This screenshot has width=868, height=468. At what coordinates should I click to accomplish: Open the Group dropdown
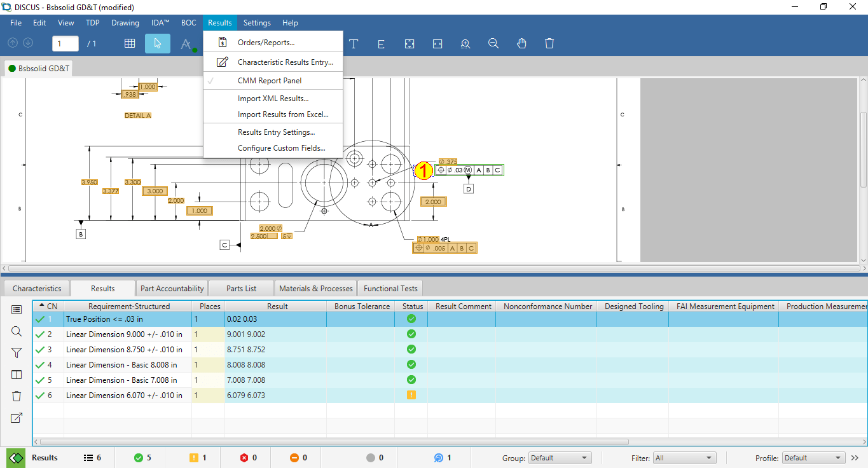[x=560, y=458]
